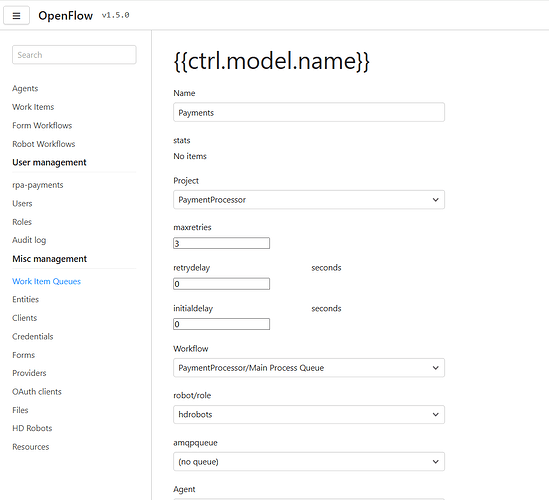Open the Roles page
549x500 pixels.
pyautogui.click(x=22, y=222)
